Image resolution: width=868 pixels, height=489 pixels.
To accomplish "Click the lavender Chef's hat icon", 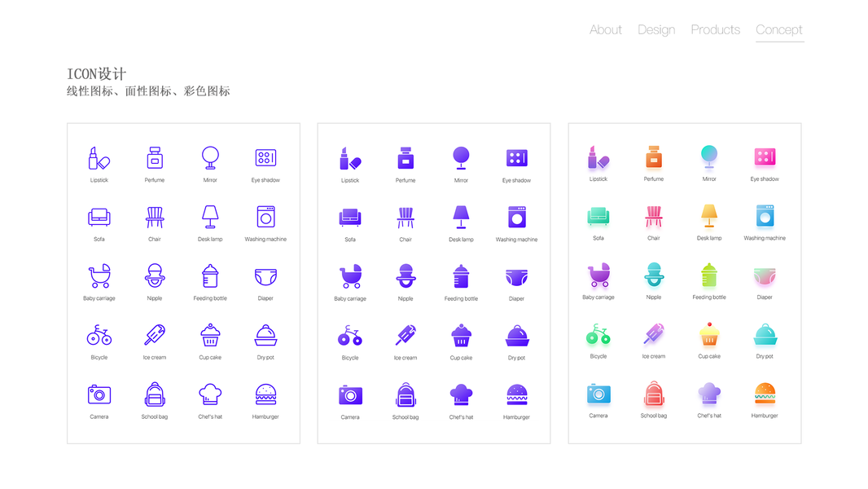I will pos(709,393).
